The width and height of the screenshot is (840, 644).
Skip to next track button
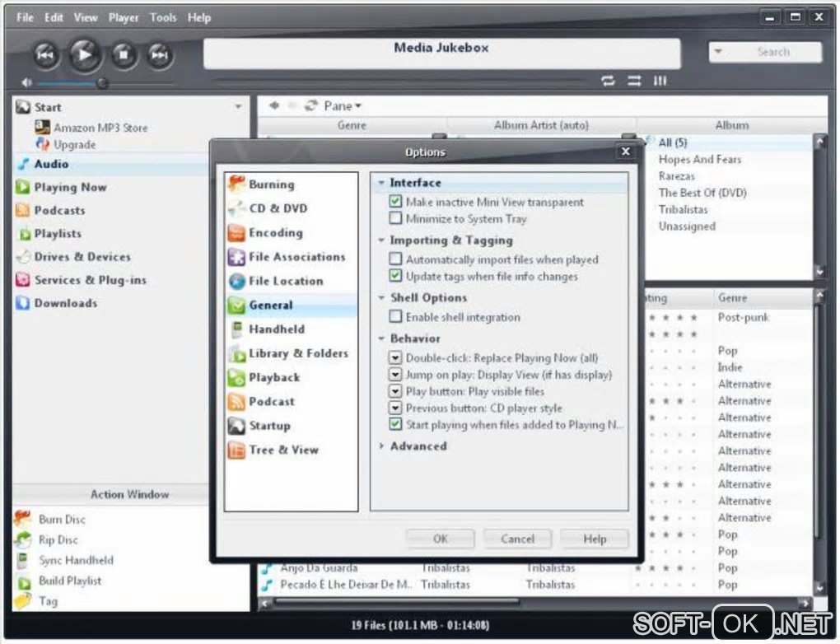(x=159, y=54)
